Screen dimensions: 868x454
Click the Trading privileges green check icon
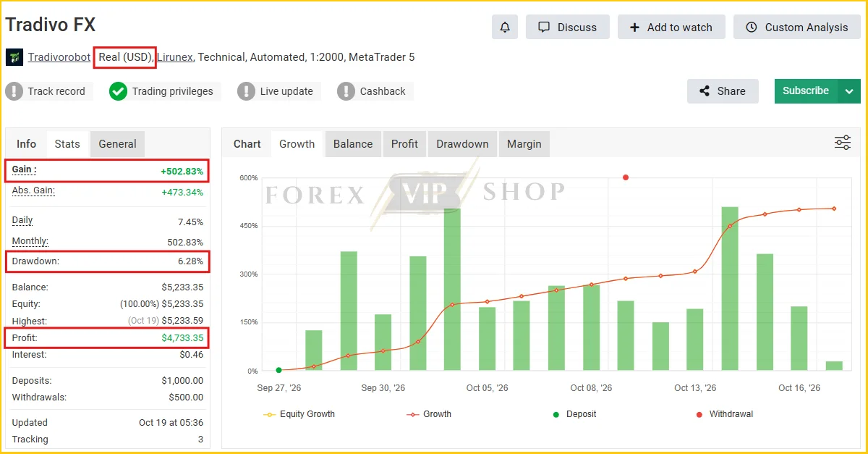pos(118,91)
